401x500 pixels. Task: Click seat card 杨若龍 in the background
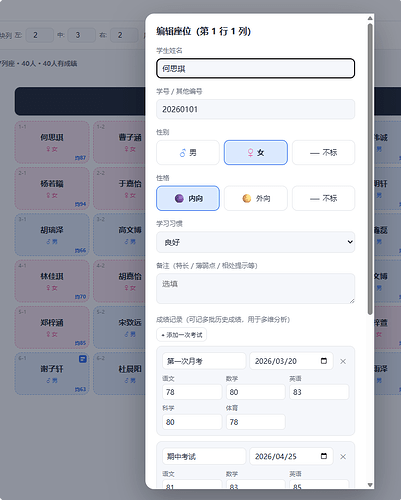click(x=52, y=189)
